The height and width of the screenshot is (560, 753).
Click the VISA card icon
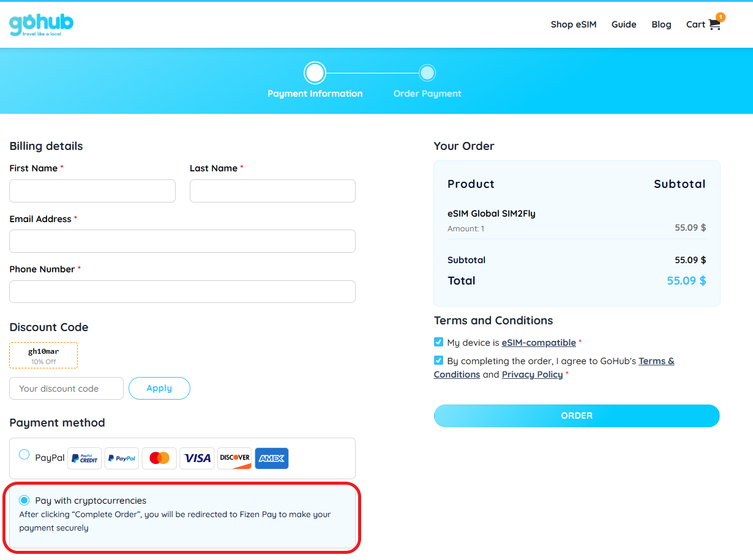point(197,458)
